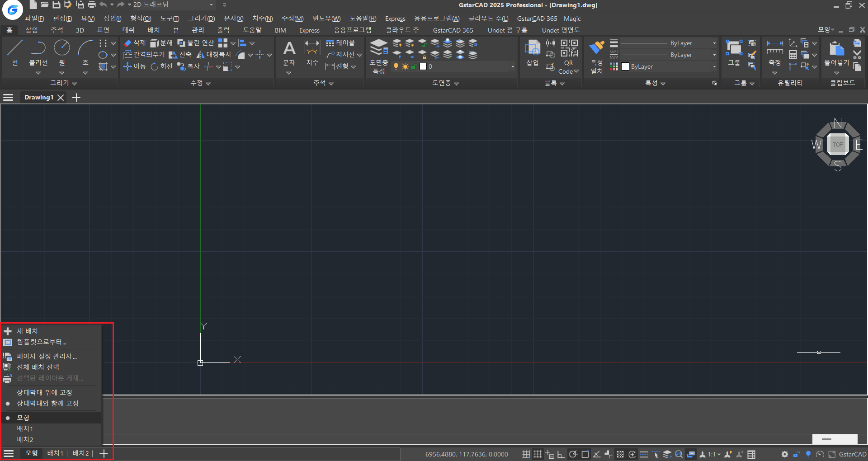The height and width of the screenshot is (461, 868).
Task: Expand the Annotation (주석) panel
Action: tap(323, 83)
